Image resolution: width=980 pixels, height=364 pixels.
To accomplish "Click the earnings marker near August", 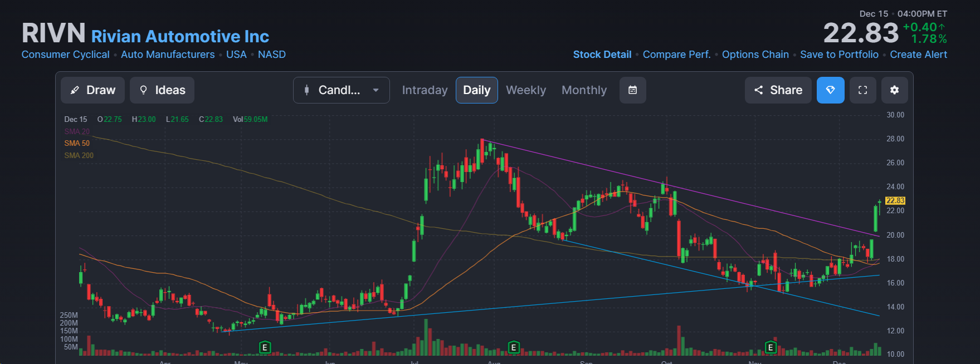I will (x=514, y=347).
